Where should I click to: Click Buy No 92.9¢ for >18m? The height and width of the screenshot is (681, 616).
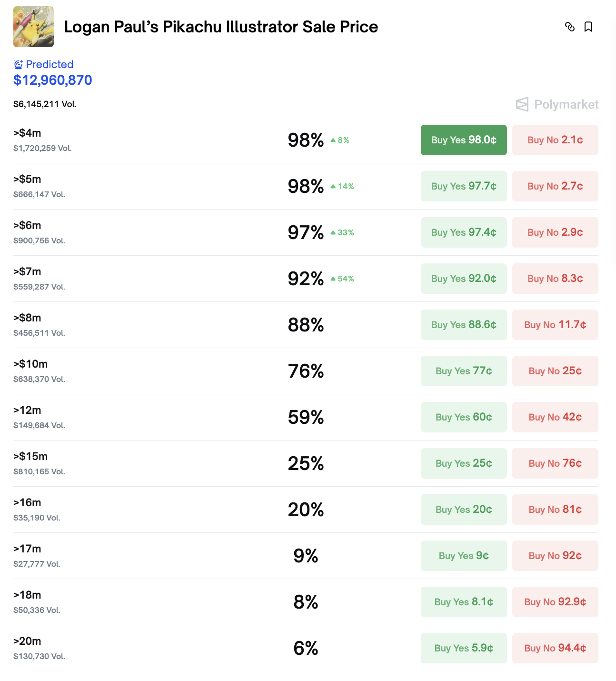(555, 602)
